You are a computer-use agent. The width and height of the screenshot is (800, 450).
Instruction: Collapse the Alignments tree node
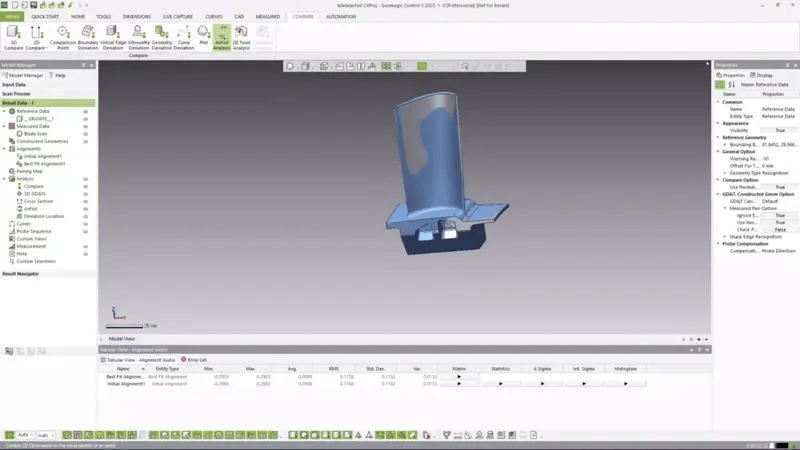pyautogui.click(x=4, y=149)
